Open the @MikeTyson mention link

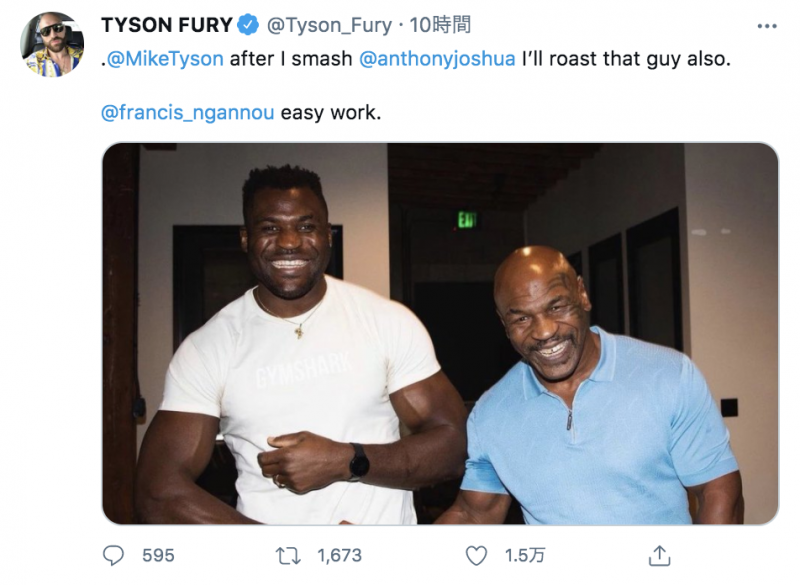pos(165,59)
